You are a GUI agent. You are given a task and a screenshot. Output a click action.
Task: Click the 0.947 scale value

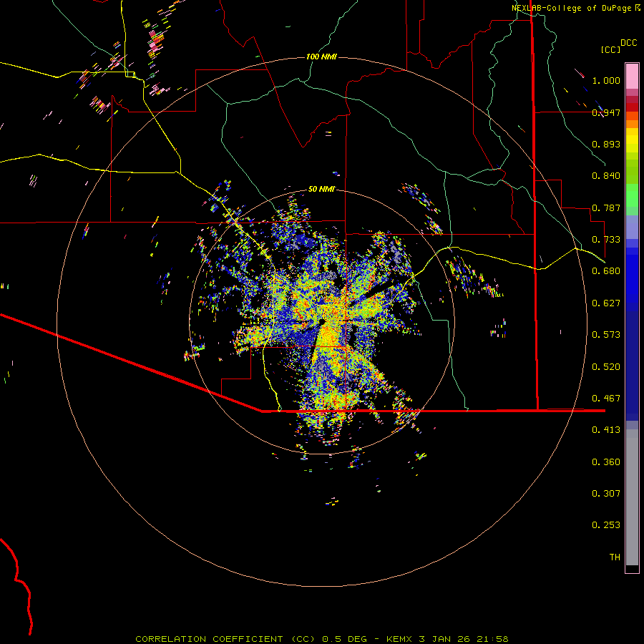pos(606,112)
